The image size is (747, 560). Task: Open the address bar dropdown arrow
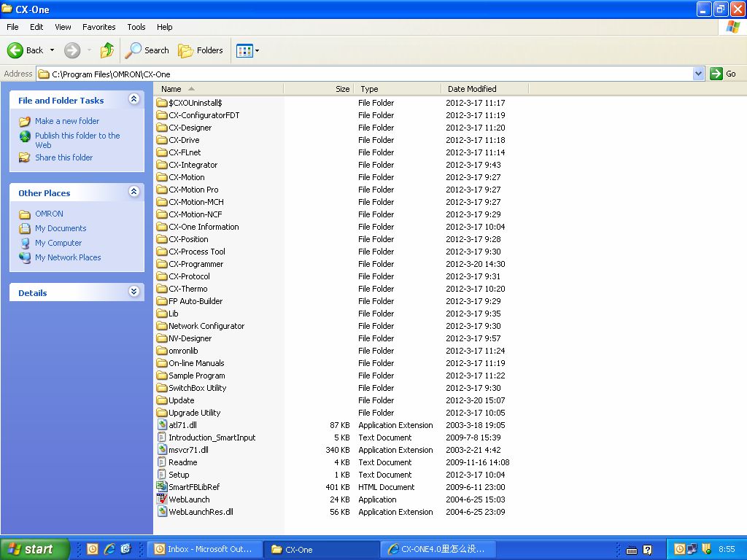pyautogui.click(x=698, y=74)
